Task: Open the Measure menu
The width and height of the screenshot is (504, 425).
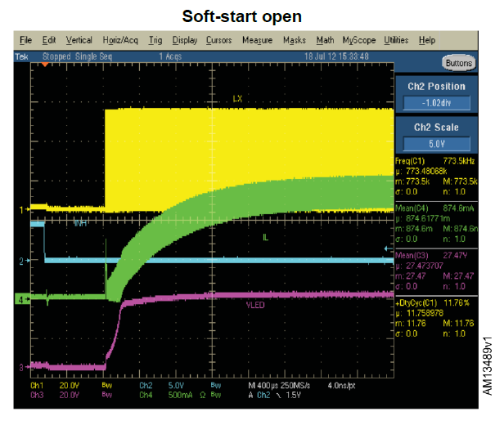Action: 257,39
